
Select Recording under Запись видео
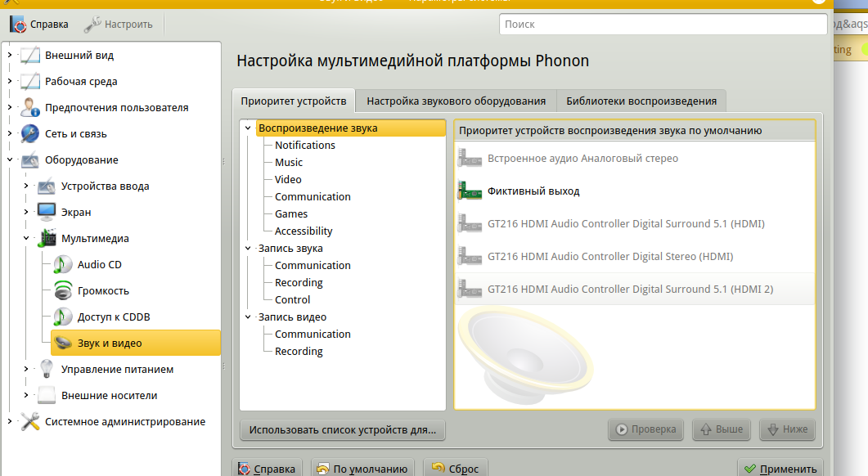click(299, 351)
